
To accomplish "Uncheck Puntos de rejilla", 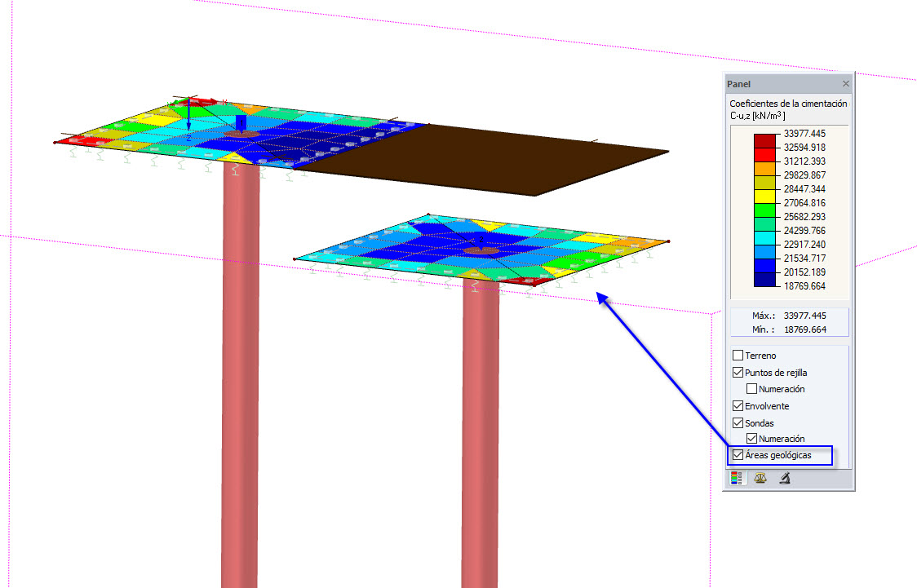I will tap(738, 373).
